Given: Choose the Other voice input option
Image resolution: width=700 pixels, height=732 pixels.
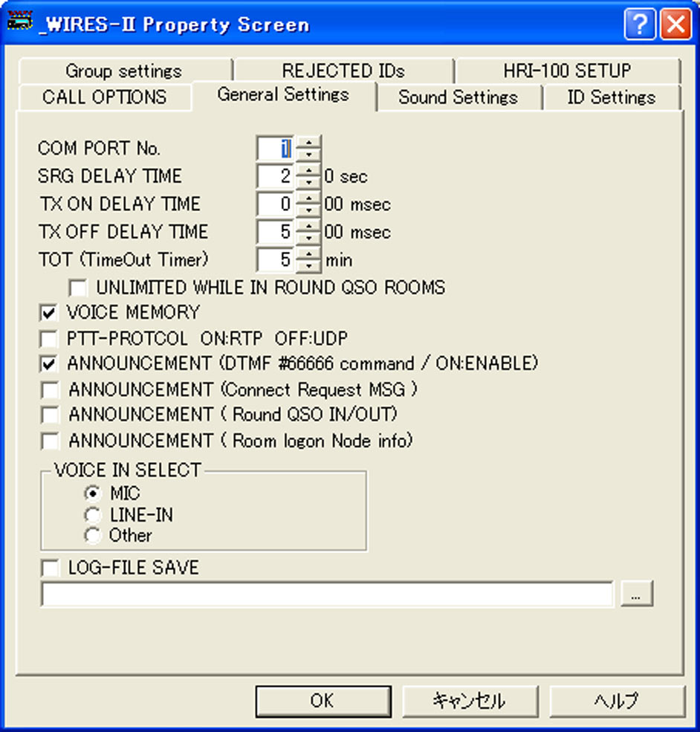Looking at the screenshot, I should [x=93, y=535].
